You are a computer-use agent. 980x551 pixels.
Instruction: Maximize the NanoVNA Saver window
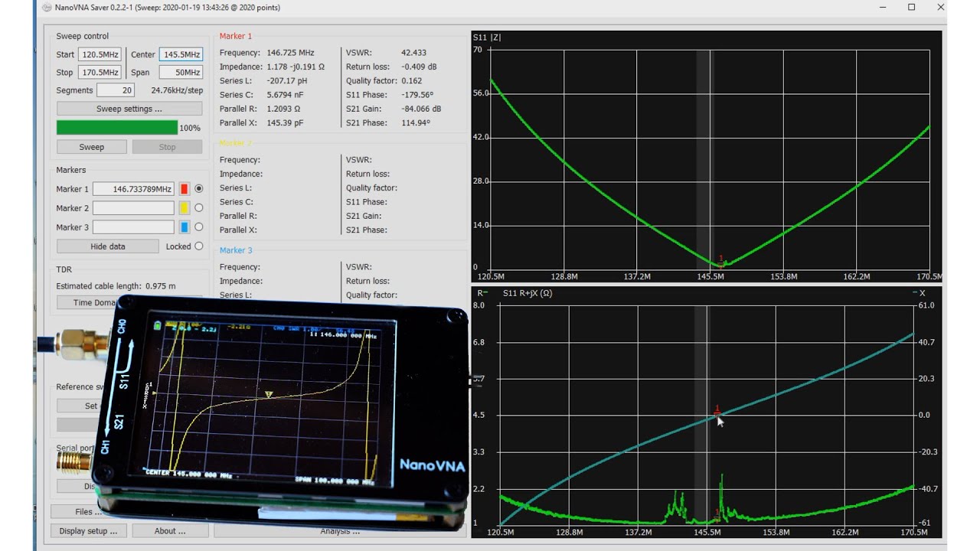click(912, 8)
